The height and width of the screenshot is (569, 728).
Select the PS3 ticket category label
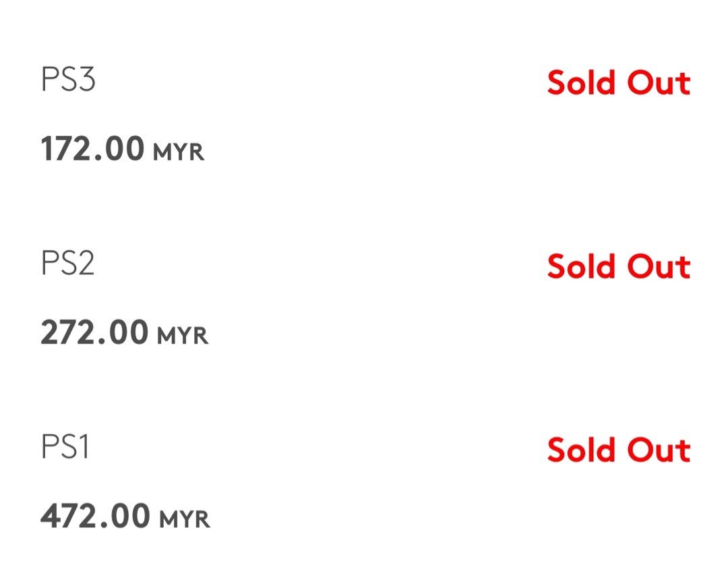[x=68, y=80]
